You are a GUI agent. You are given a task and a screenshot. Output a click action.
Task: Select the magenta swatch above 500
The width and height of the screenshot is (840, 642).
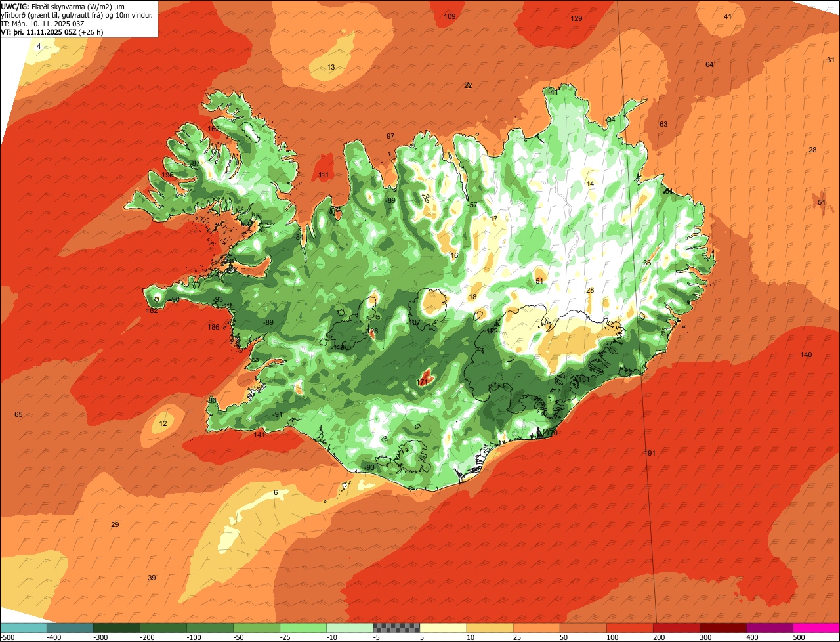coord(816,628)
